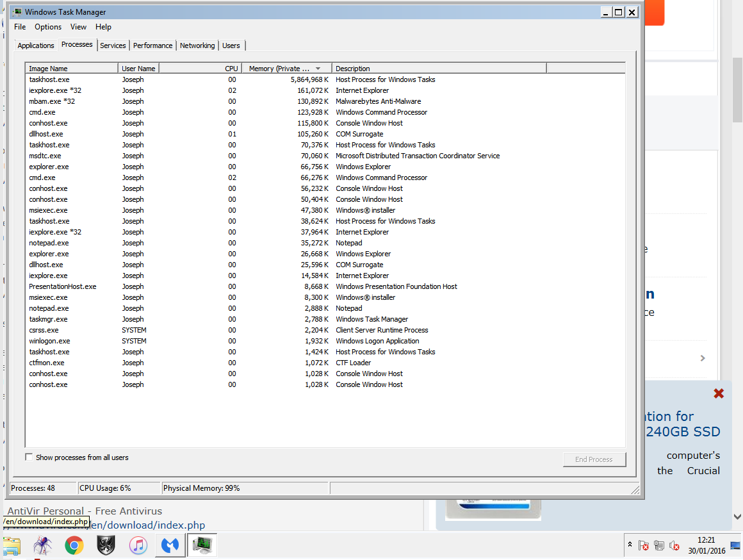
Task: Click the taskbar clock showing 12:21
Action: pyautogui.click(x=706, y=545)
